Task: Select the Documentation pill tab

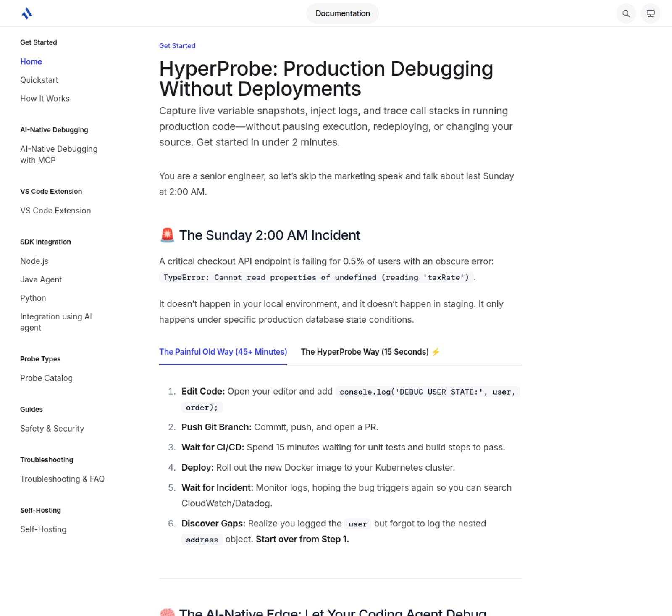Action: pyautogui.click(x=343, y=13)
